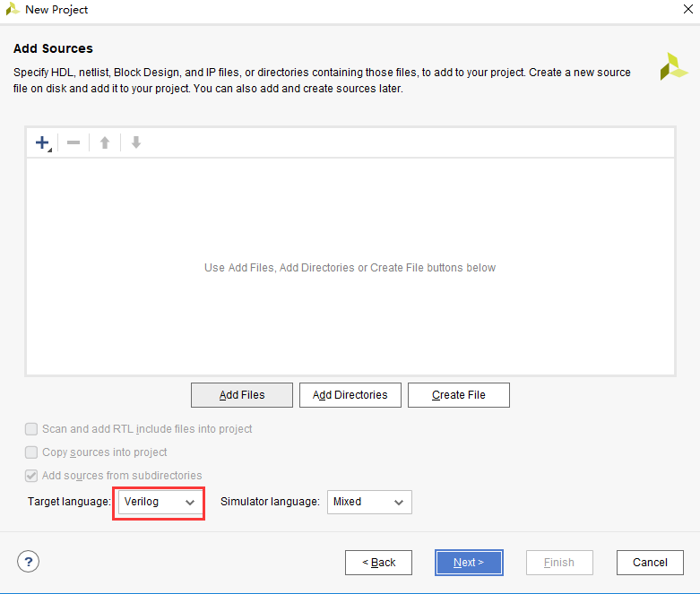The height and width of the screenshot is (594, 700).
Task: Click the move down arrow icon
Action: point(136,142)
